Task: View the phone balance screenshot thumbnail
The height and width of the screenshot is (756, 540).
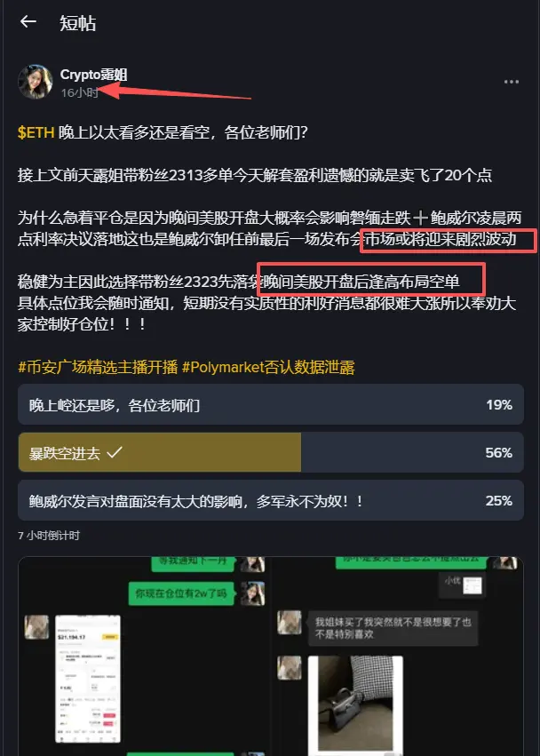Action: (88, 679)
